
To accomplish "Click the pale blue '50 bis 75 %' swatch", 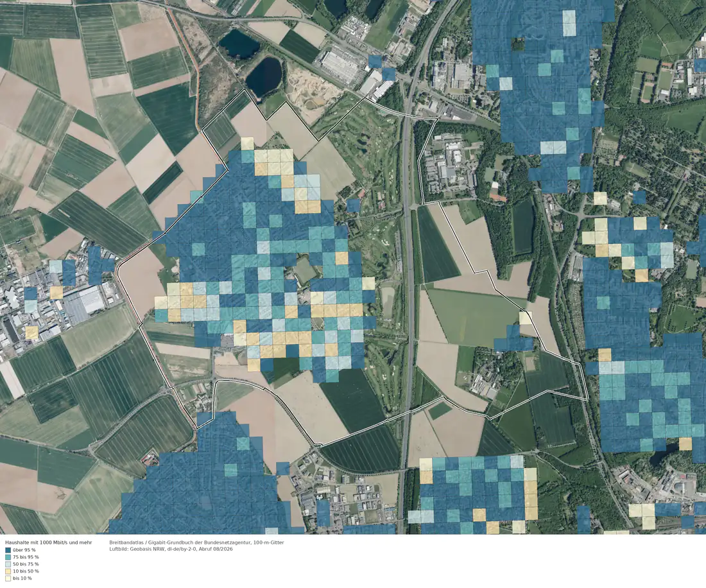I will [8, 564].
